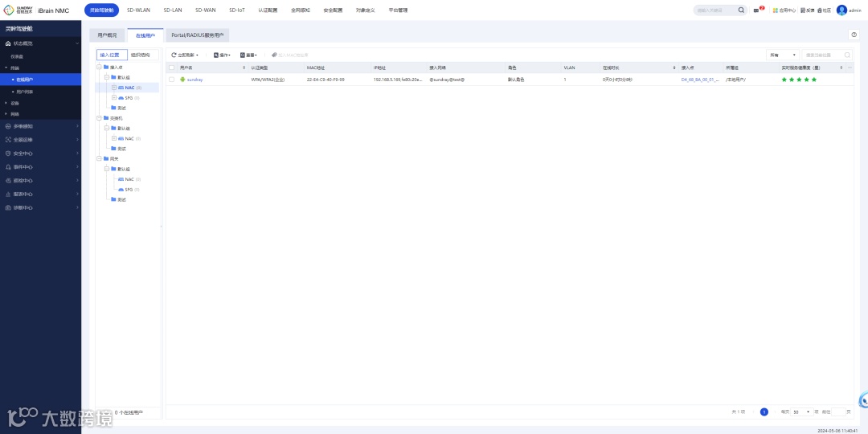Image resolution: width=868 pixels, height=434 pixels.
Task: Select the 在线用户 tab
Action: coord(145,35)
